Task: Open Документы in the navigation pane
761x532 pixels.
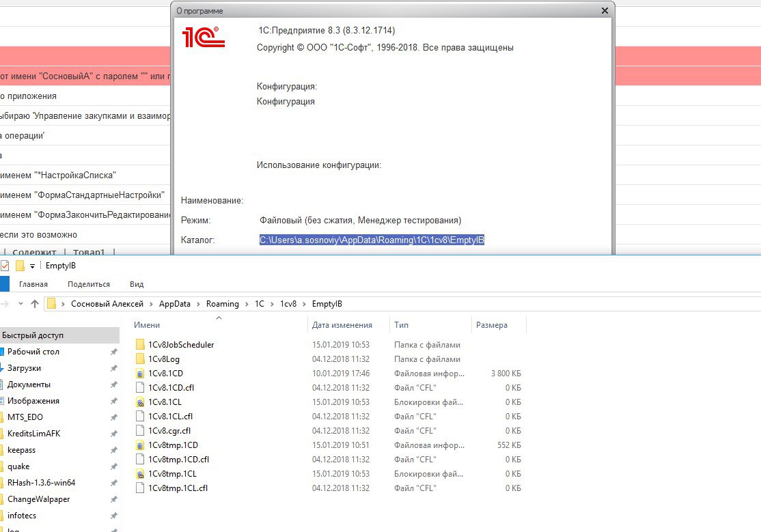Action: (x=29, y=384)
